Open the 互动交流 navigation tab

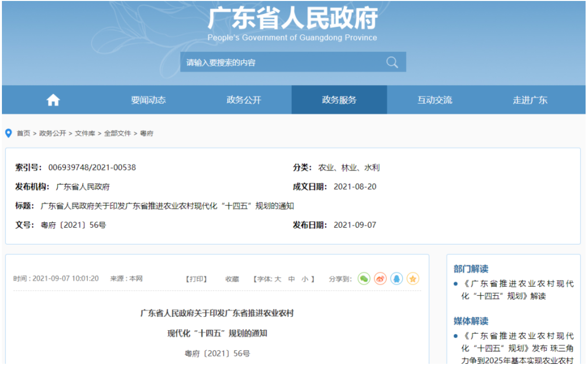point(434,100)
